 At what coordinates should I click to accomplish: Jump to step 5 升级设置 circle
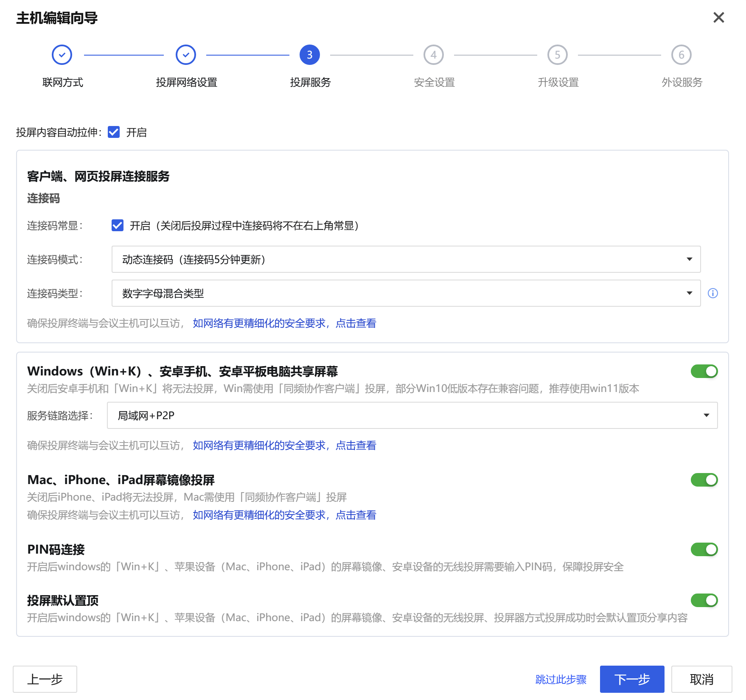pyautogui.click(x=558, y=55)
